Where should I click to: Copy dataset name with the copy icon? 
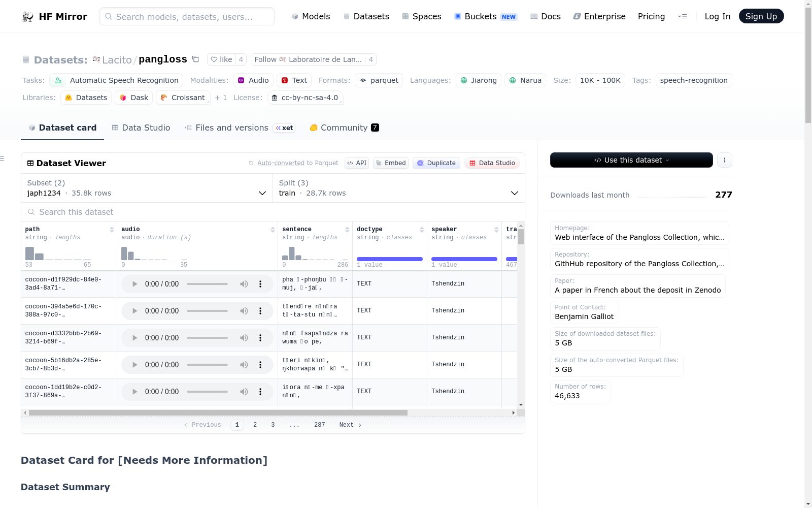tap(195, 59)
